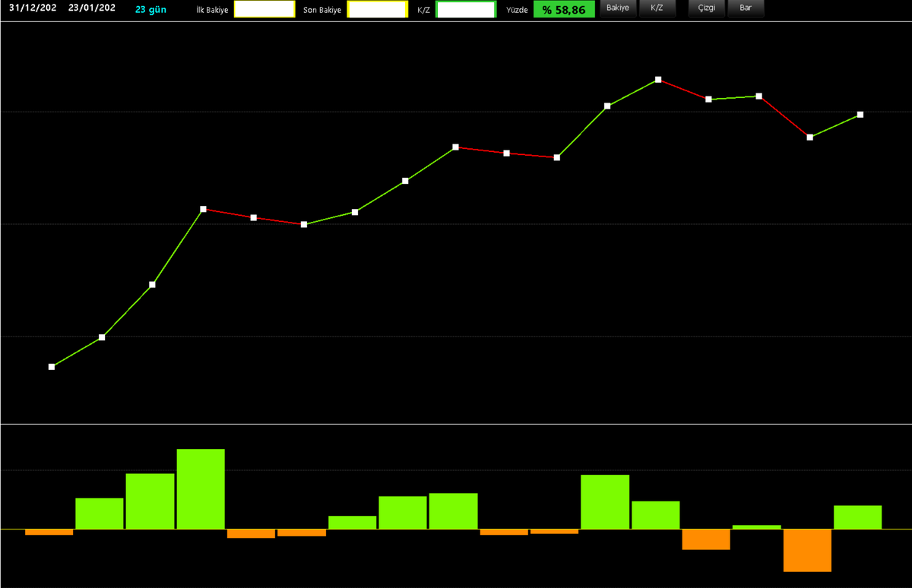Click the first data point of the line

(x=52, y=367)
